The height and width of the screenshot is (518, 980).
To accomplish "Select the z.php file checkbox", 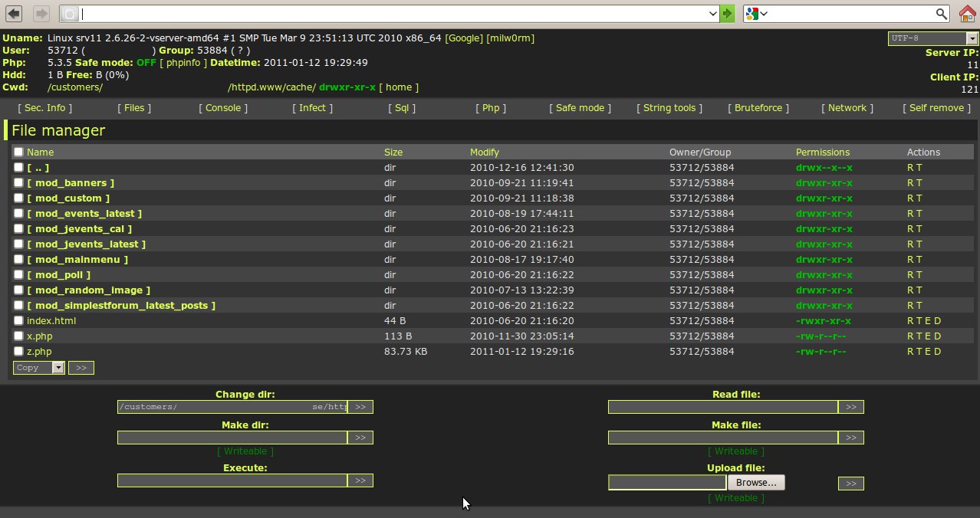I will (18, 351).
